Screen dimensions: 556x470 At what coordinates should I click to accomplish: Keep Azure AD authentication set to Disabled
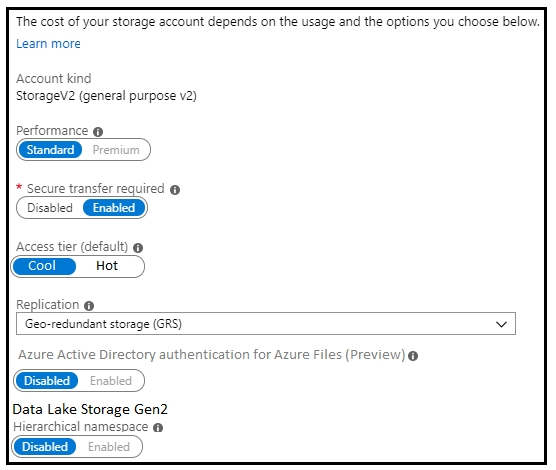point(46,381)
